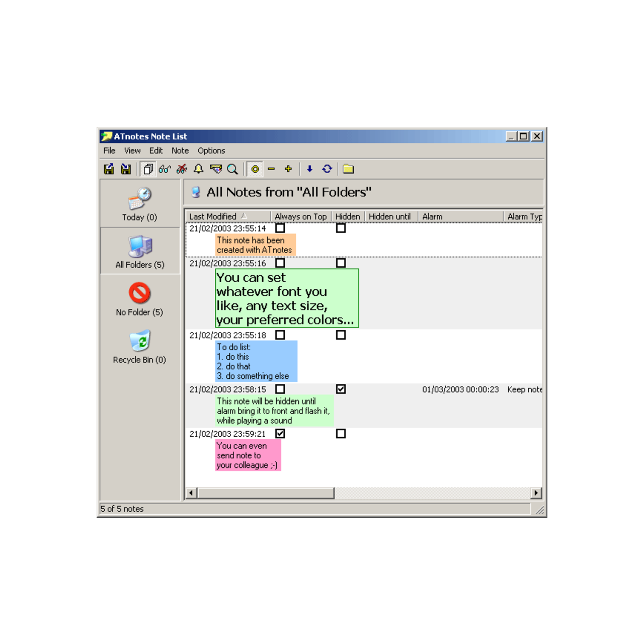Sort by the Always on Top column
644x644 pixels.
click(301, 216)
